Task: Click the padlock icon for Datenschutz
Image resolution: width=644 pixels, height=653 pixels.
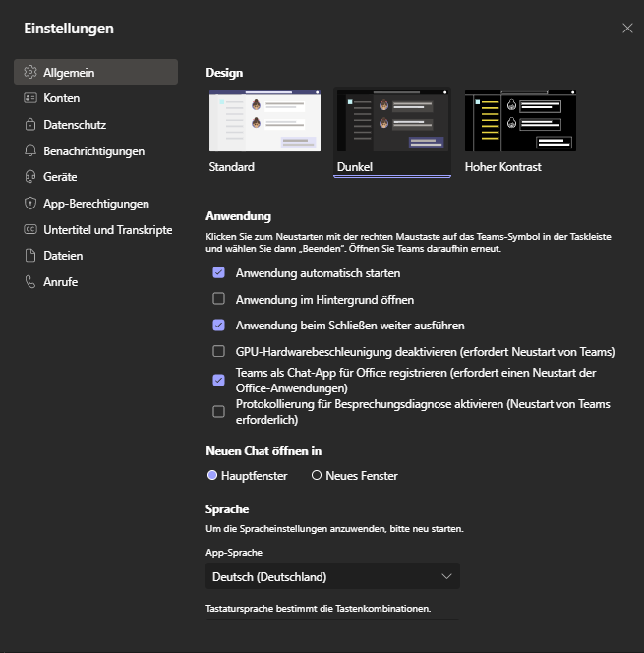Action: pyautogui.click(x=30, y=124)
